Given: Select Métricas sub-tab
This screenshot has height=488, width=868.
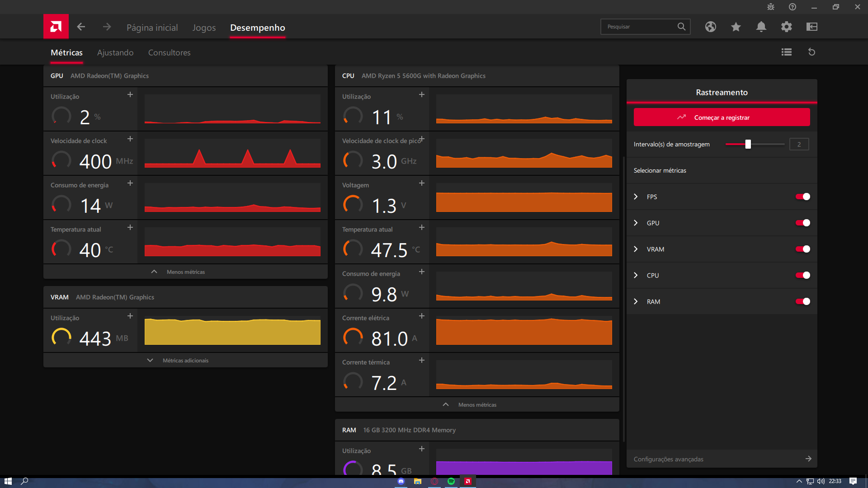Looking at the screenshot, I should (x=66, y=52).
